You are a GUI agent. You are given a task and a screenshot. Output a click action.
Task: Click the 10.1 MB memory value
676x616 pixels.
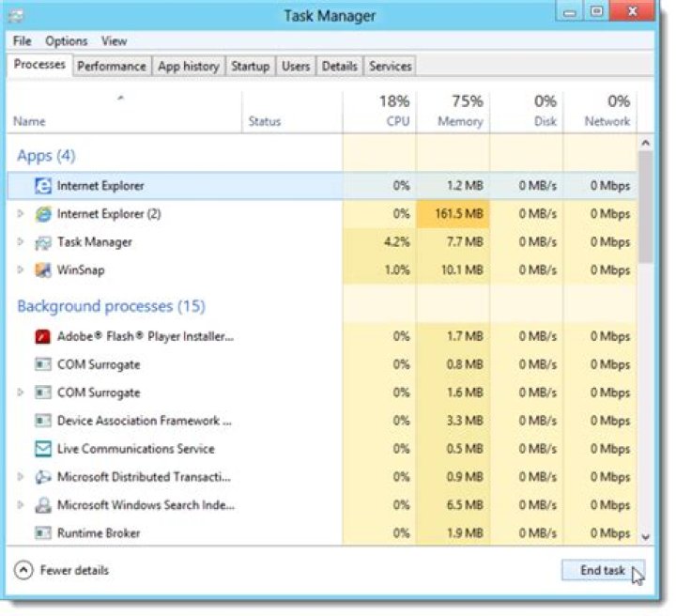[462, 270]
